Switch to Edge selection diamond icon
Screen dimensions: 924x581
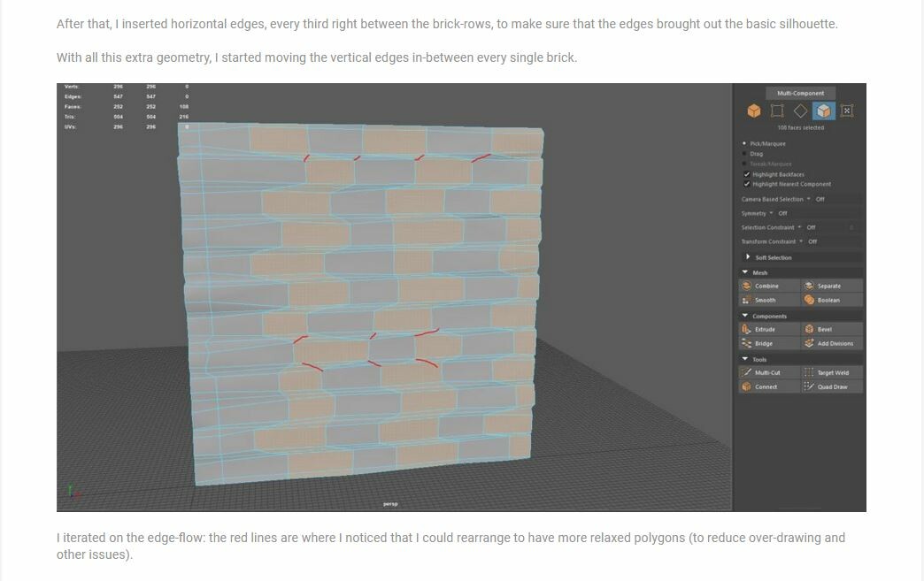point(800,111)
